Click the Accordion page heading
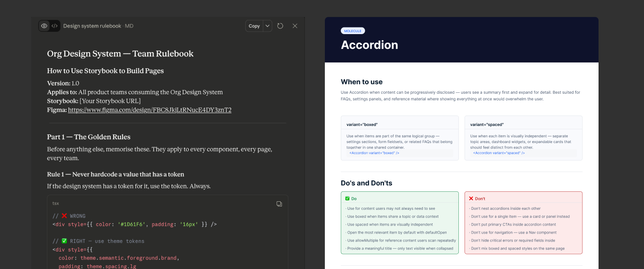This screenshot has height=269, width=644. [x=369, y=45]
